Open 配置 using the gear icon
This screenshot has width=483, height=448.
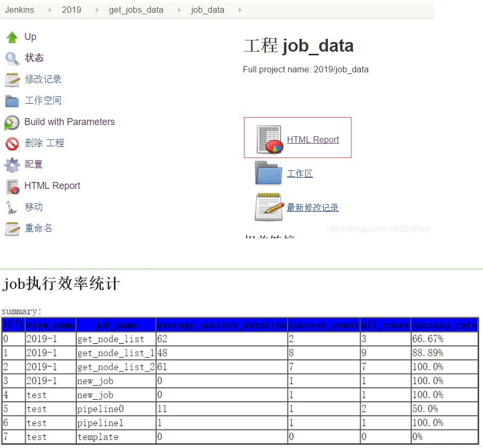coord(12,164)
